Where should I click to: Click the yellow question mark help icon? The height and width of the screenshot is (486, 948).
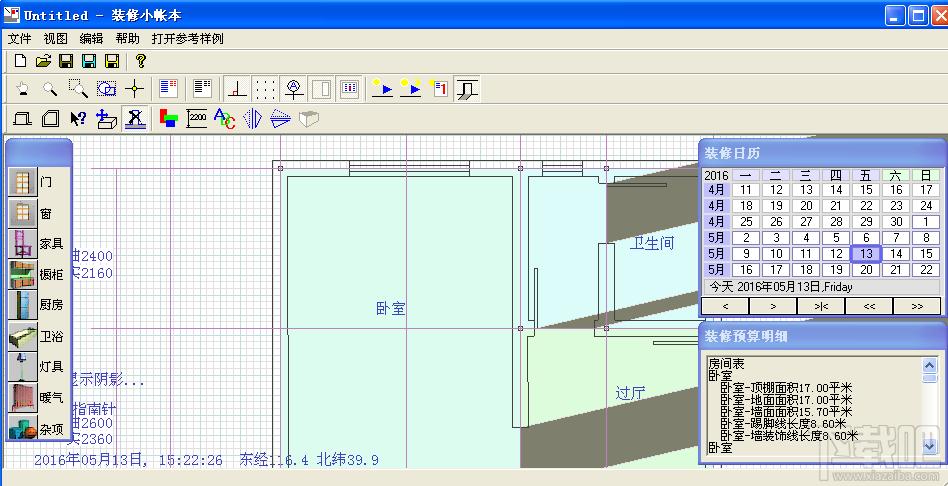140,60
